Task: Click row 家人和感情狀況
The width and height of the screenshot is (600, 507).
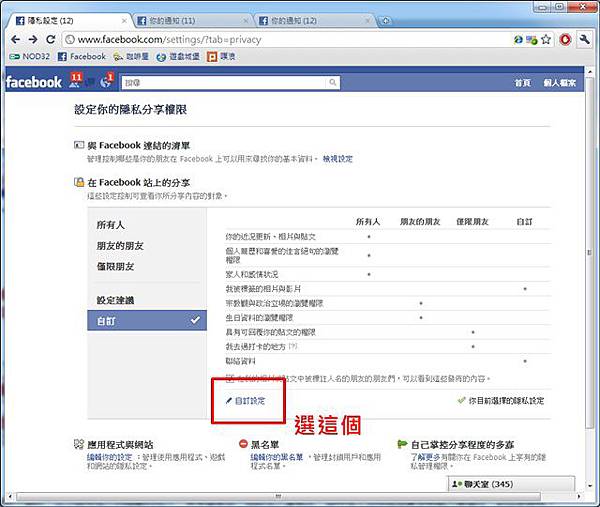Action: pos(388,274)
